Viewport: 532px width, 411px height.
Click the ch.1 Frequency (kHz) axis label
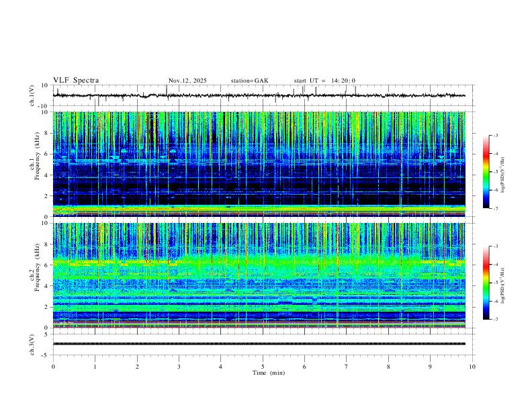pyautogui.click(x=35, y=155)
